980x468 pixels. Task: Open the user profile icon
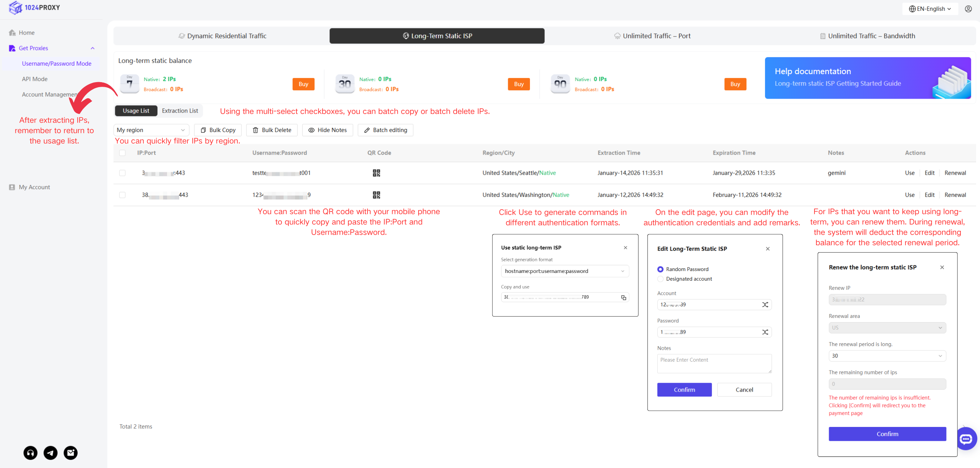(968, 9)
